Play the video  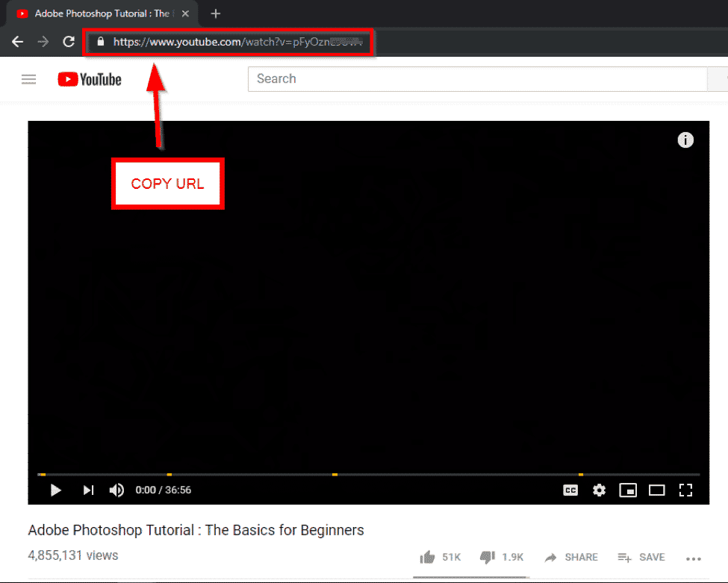tap(55, 490)
